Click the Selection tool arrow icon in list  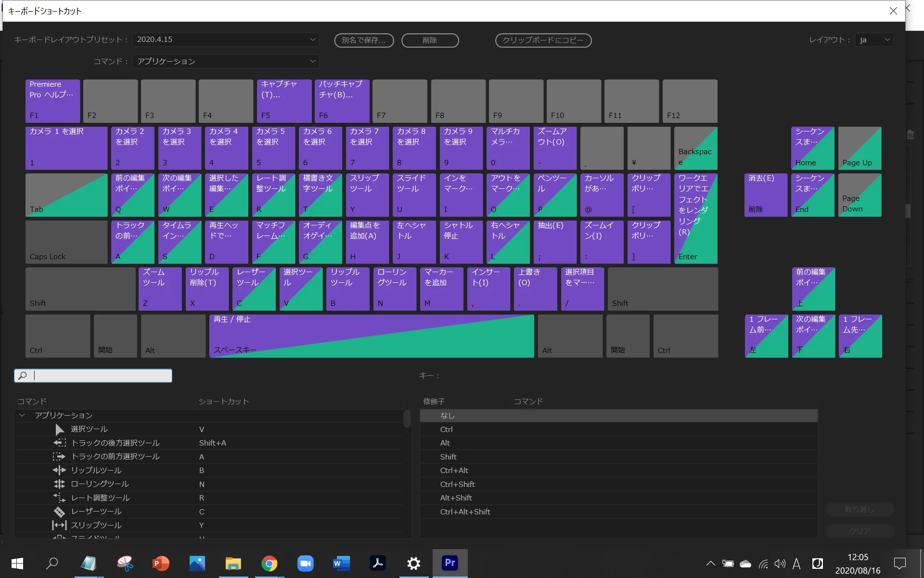click(x=59, y=429)
